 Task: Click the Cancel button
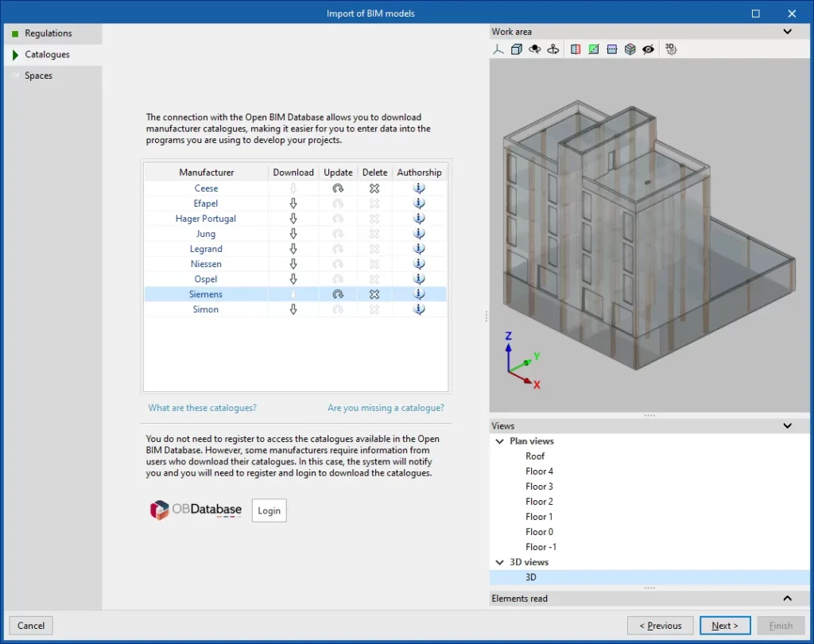[31, 625]
